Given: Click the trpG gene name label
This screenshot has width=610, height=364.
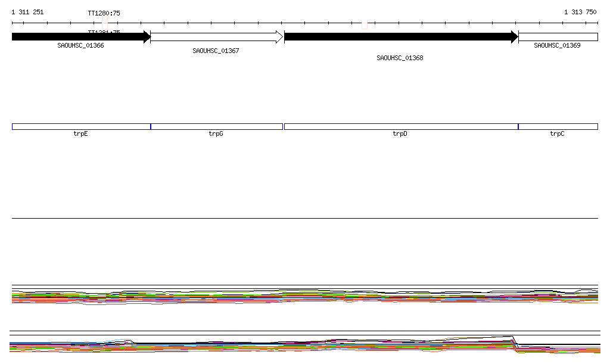Looking at the screenshot, I should pyautogui.click(x=216, y=134).
